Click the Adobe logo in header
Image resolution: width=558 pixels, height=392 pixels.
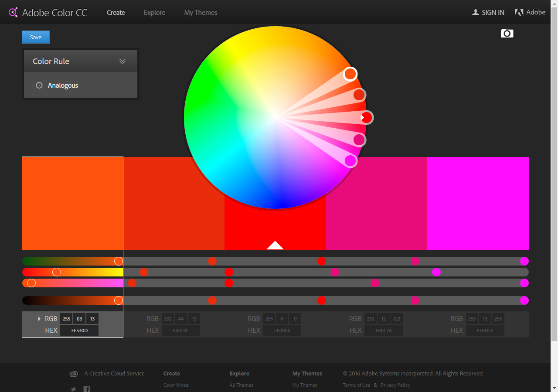pos(519,12)
